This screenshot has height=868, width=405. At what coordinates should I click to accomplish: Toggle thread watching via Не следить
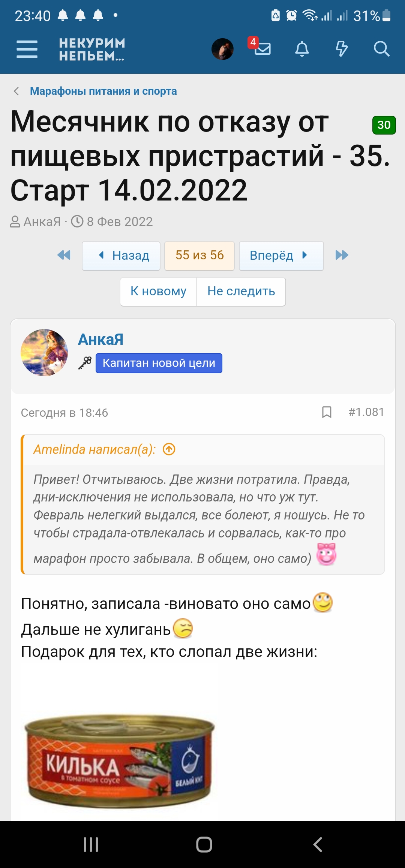point(241,292)
